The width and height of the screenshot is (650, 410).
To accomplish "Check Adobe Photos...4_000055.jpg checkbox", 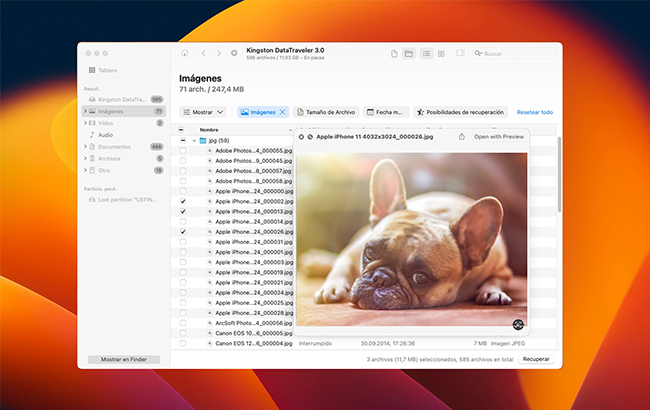I will (x=183, y=150).
